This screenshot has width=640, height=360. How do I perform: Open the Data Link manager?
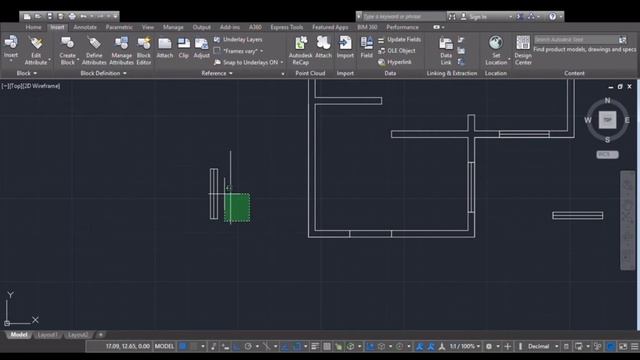pos(446,50)
